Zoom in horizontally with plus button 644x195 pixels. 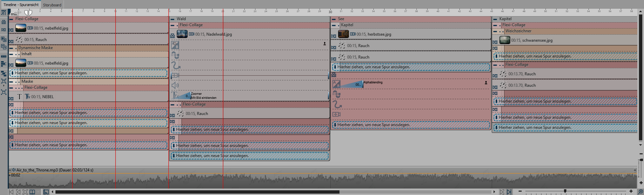tap(631, 191)
